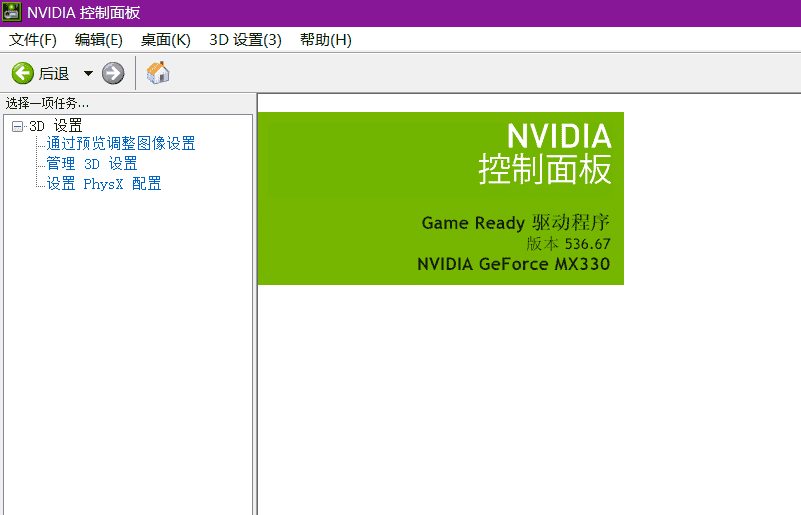
Task: Collapse the 3D 设置 tree node
Action: pyautogui.click(x=17, y=126)
